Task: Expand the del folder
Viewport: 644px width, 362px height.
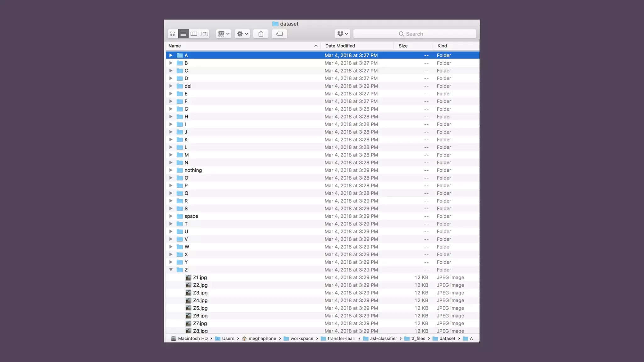Action: (x=171, y=86)
